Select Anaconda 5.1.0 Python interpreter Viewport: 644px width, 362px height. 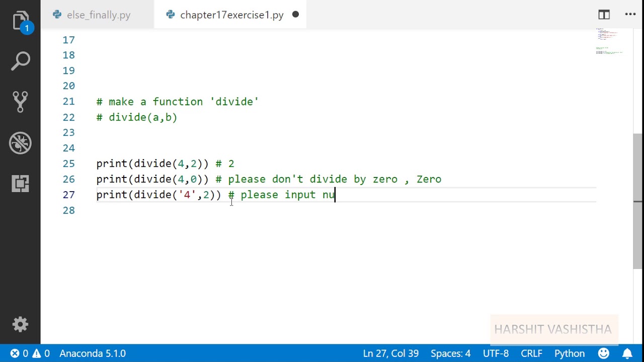pyautogui.click(x=93, y=353)
